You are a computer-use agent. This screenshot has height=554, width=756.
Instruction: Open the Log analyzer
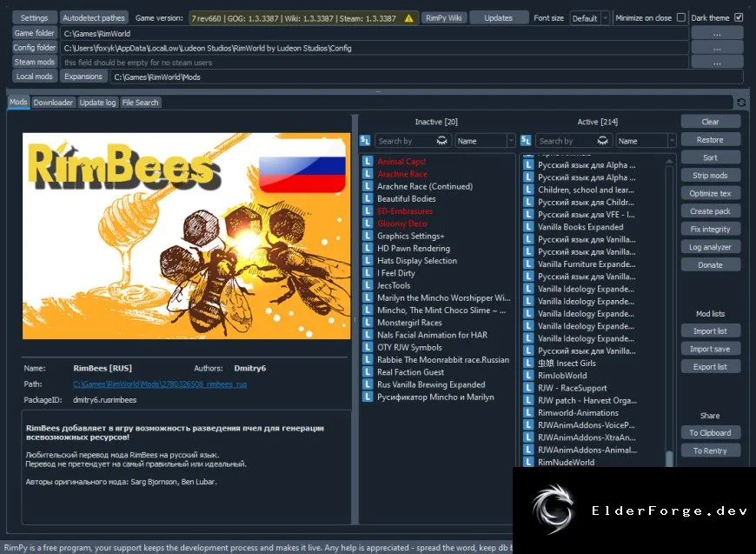(710, 247)
